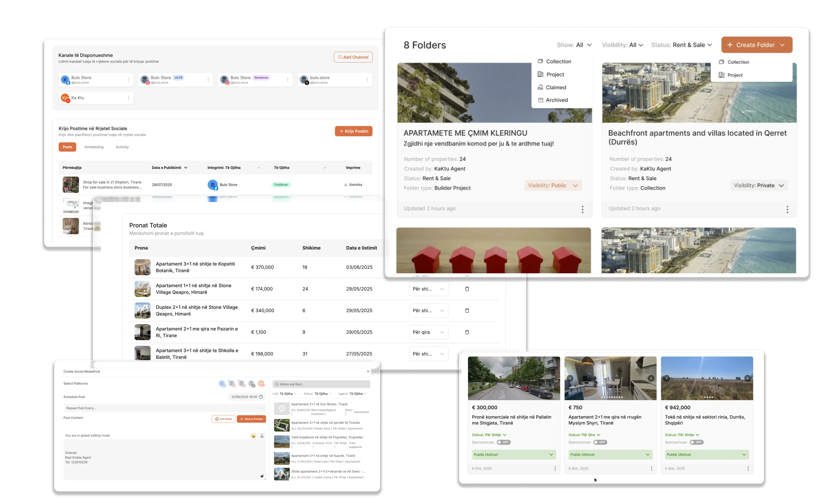
Task: Delete the Duplex 2+1 Stone Village listing
Action: pos(467,310)
